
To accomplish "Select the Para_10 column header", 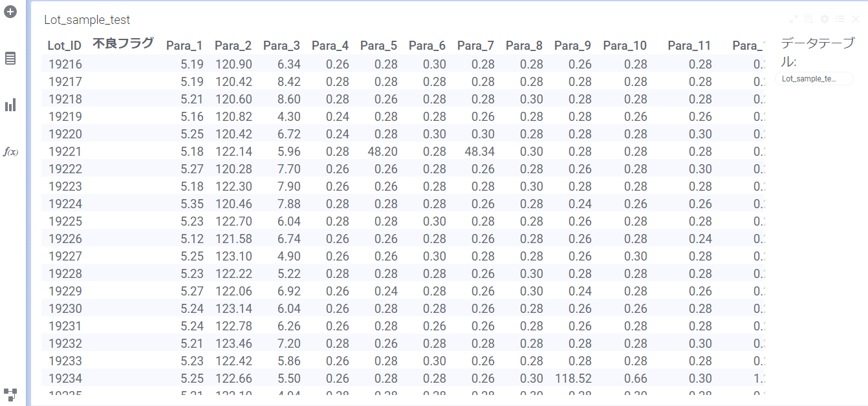I will click(625, 46).
